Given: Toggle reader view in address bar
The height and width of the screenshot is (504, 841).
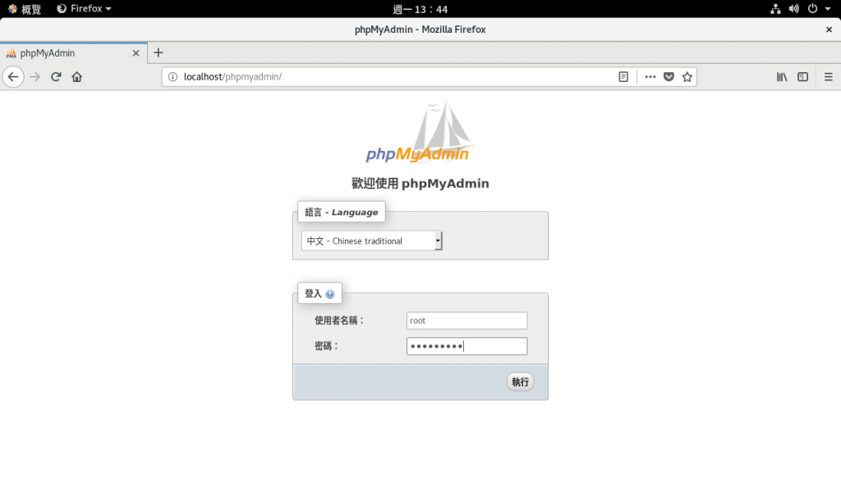Looking at the screenshot, I should [x=623, y=76].
